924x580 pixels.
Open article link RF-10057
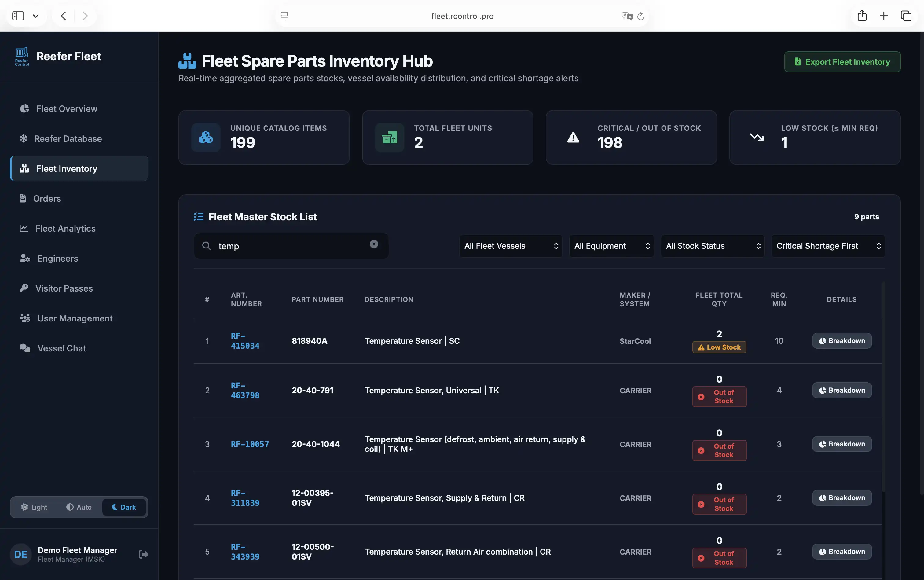click(x=250, y=444)
